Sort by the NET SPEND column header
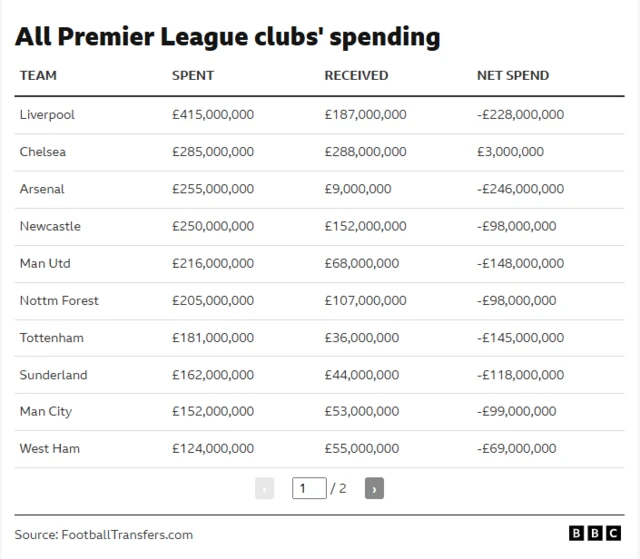This screenshot has height=559, width=640. (x=513, y=75)
